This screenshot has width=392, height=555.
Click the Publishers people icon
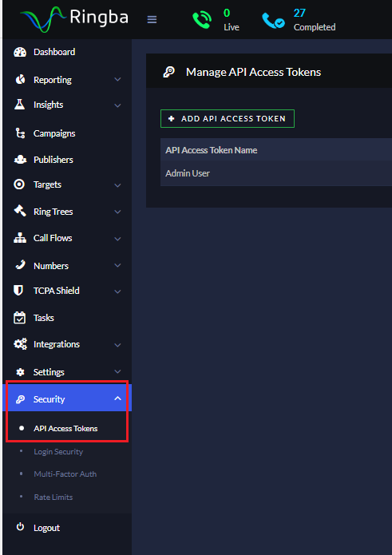click(x=20, y=160)
